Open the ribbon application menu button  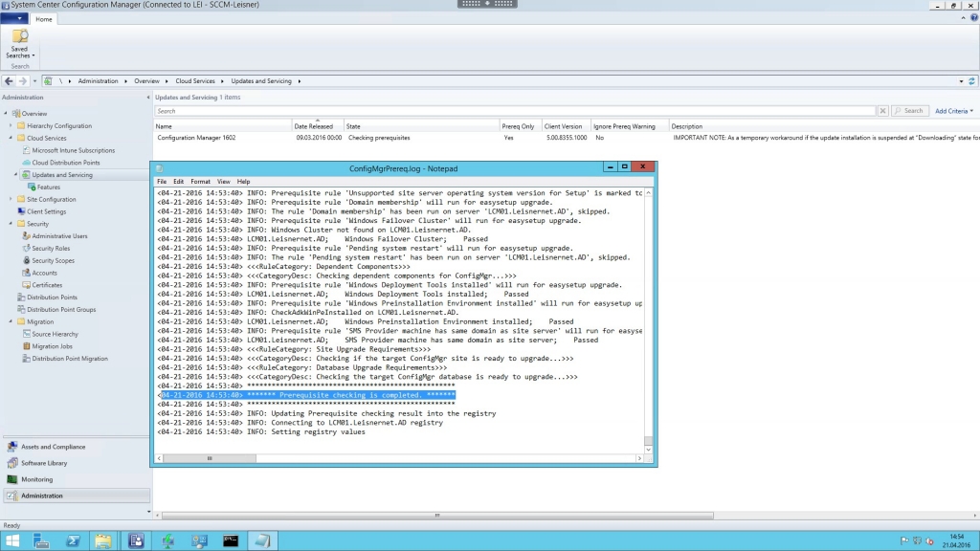[13, 19]
